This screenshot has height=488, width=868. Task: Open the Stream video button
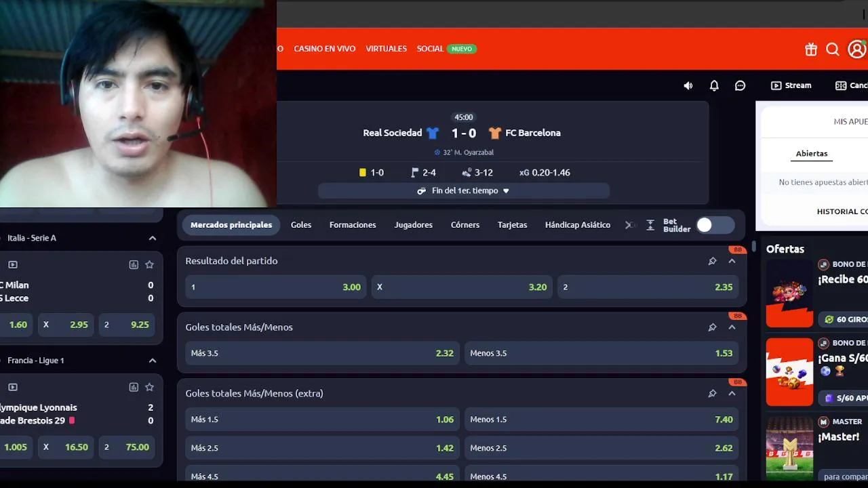(791, 85)
